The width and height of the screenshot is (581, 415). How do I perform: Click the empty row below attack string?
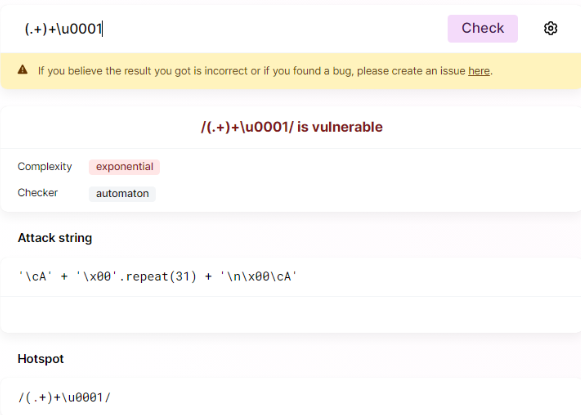(290, 314)
